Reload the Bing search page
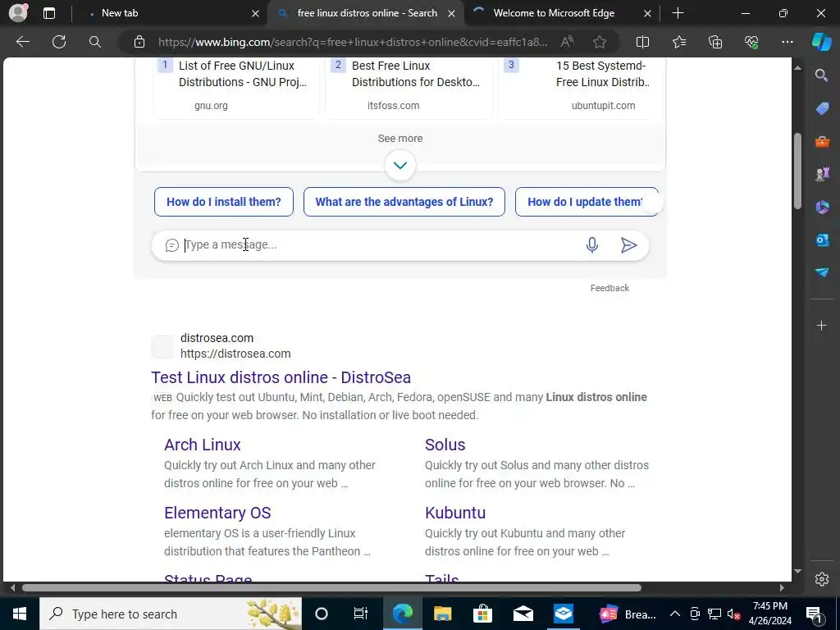This screenshot has height=630, width=840. [x=59, y=42]
